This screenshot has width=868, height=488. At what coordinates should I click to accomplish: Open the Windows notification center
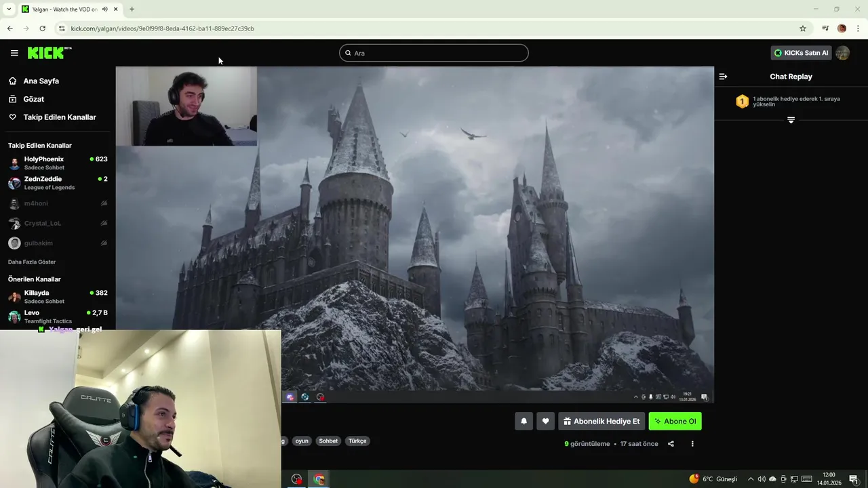854,479
